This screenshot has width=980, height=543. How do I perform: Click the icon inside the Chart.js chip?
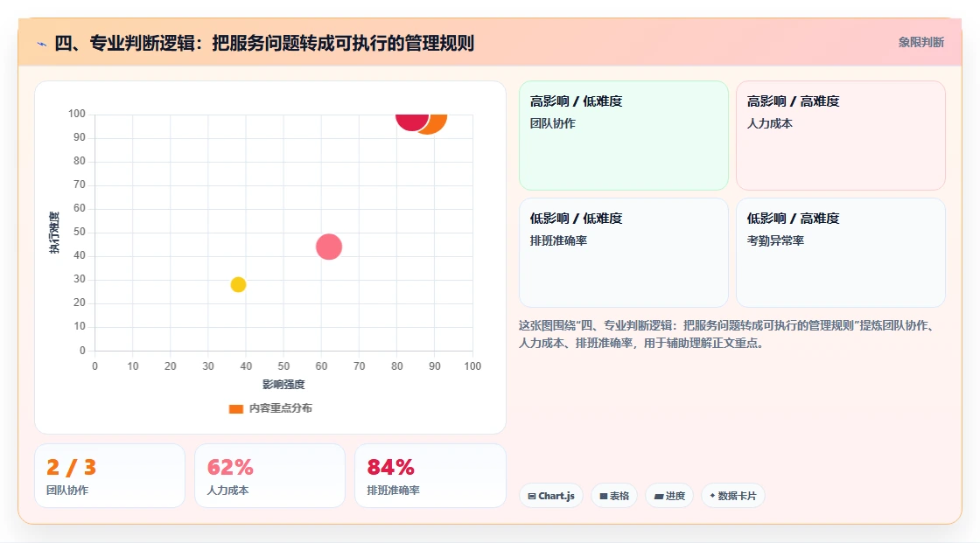click(x=532, y=496)
